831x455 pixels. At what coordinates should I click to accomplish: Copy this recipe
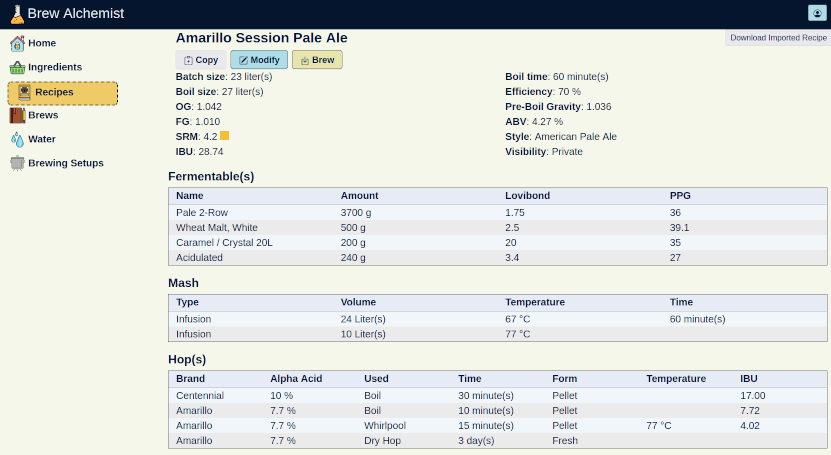click(x=201, y=60)
